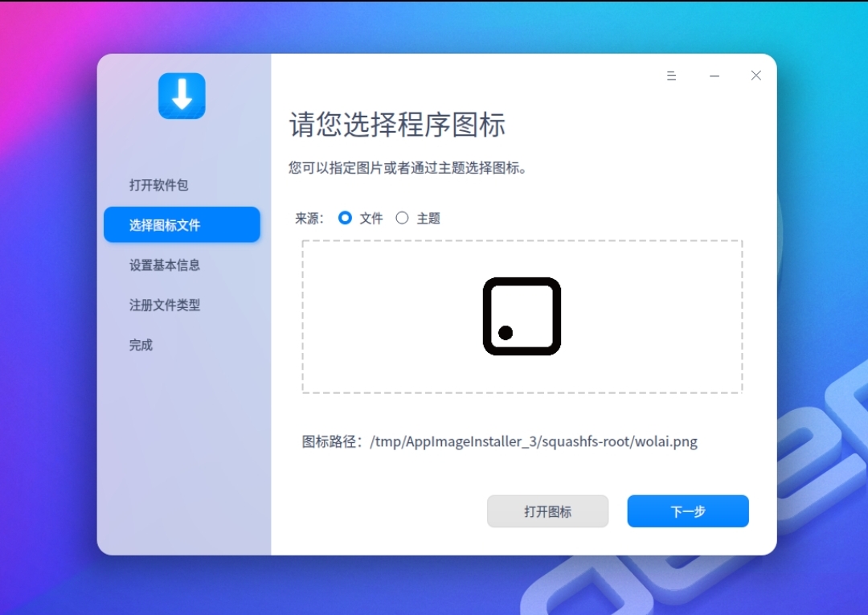The image size is (868, 615).
Task: Click the minimize window icon
Action: coord(714,75)
